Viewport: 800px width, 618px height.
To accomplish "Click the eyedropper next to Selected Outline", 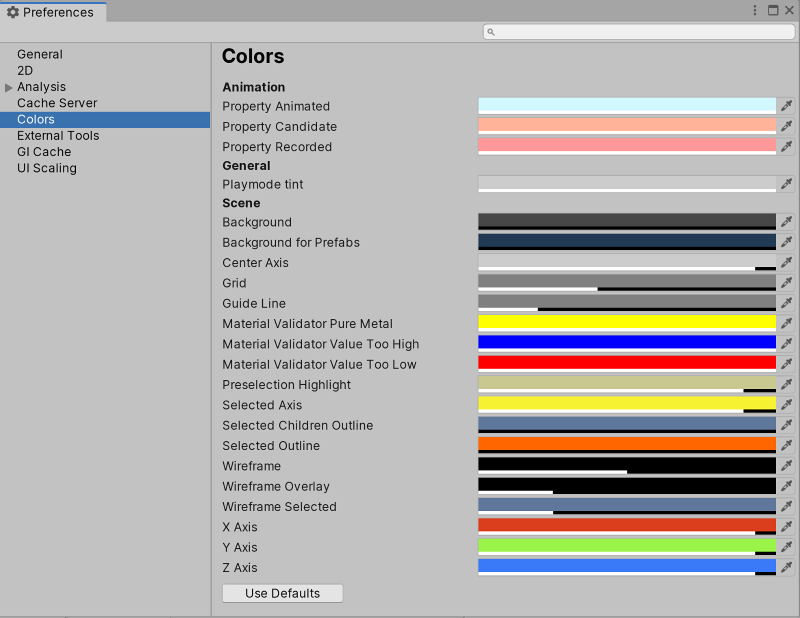I will click(x=786, y=445).
